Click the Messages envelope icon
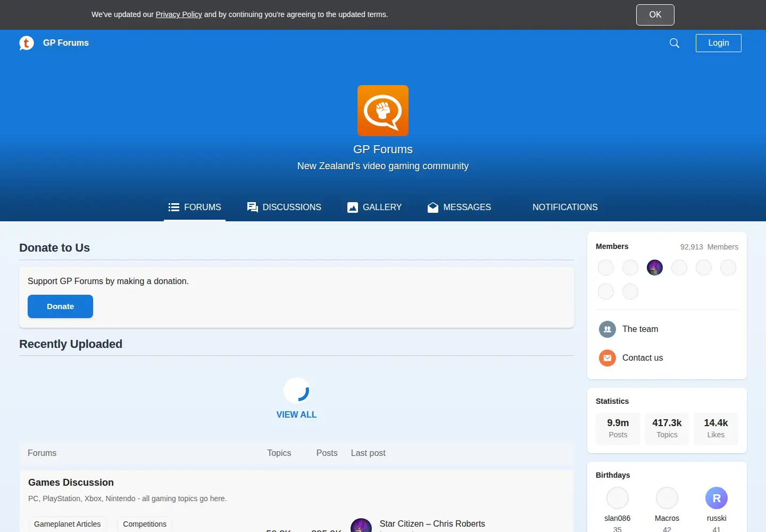Viewport: 766px width, 532px height. click(x=433, y=207)
